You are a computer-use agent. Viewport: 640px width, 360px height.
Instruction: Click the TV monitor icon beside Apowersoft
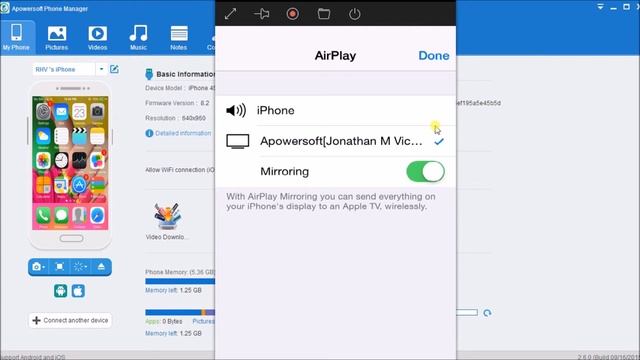tap(238, 141)
